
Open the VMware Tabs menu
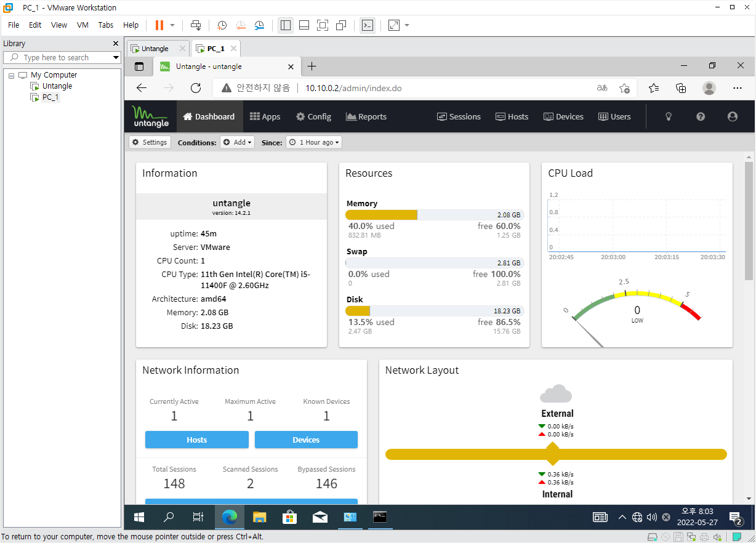(106, 25)
